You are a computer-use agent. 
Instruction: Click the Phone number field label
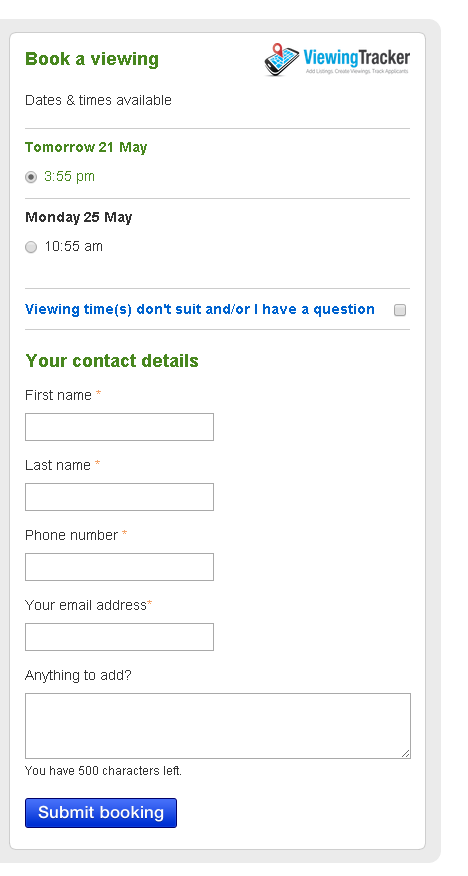pyautogui.click(x=71, y=535)
